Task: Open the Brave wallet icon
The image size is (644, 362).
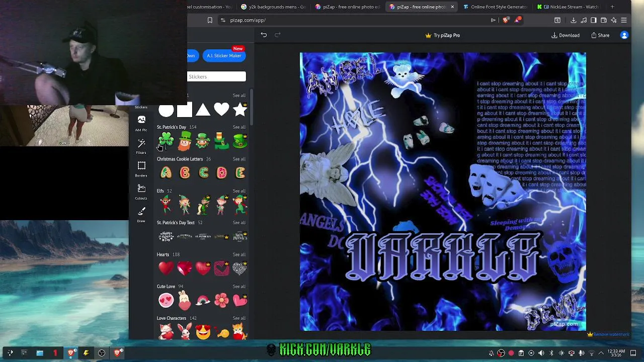Action: click(x=604, y=20)
